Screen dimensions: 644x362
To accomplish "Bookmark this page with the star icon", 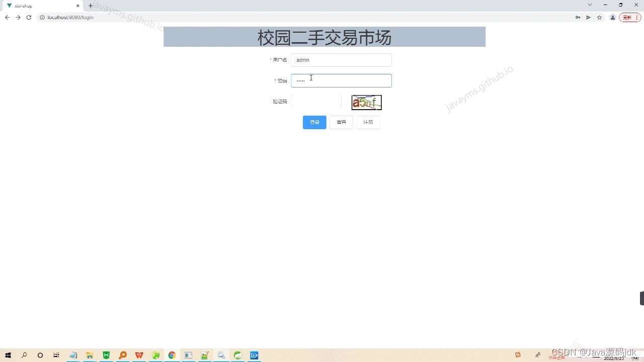I will point(599,17).
